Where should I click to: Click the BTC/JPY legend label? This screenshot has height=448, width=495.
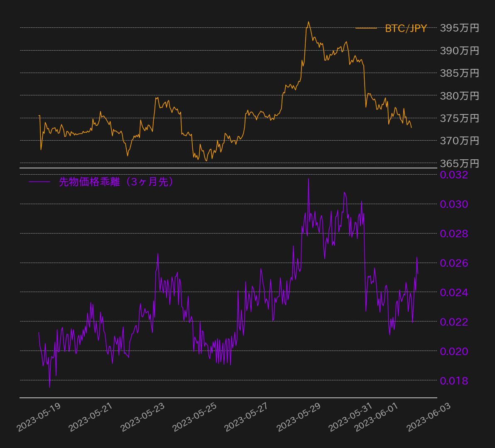click(x=406, y=29)
